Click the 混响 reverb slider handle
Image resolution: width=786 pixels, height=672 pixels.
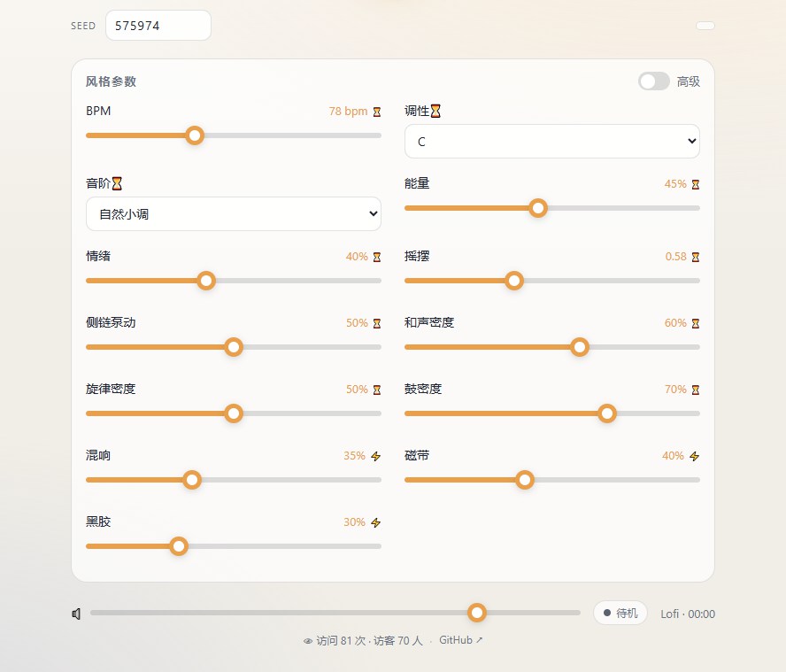coord(192,480)
